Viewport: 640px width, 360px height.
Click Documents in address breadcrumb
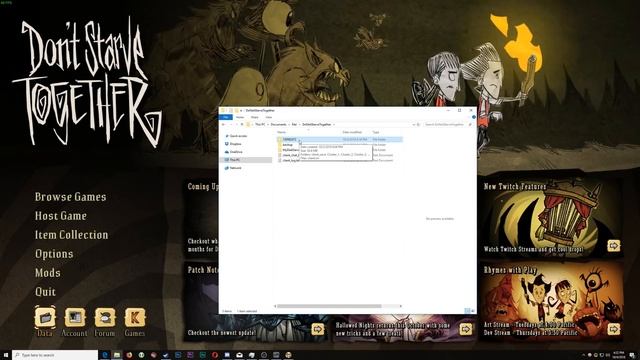tap(278, 124)
